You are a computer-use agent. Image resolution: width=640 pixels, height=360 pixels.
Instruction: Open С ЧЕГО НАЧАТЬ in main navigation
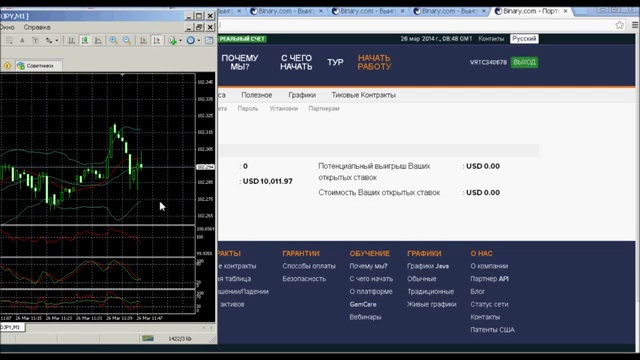[296, 62]
